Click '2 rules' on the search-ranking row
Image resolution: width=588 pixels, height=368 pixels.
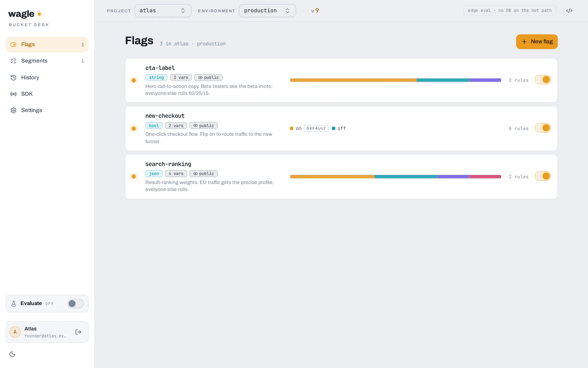(x=519, y=177)
